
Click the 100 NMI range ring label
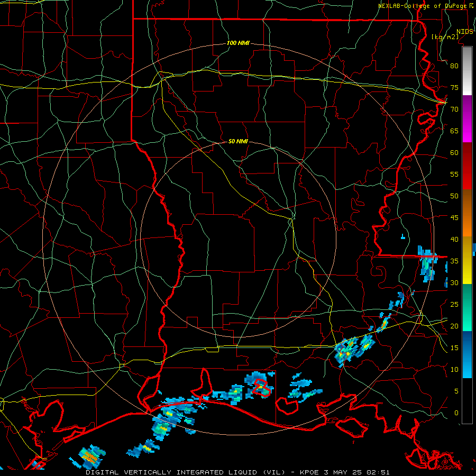[238, 43]
